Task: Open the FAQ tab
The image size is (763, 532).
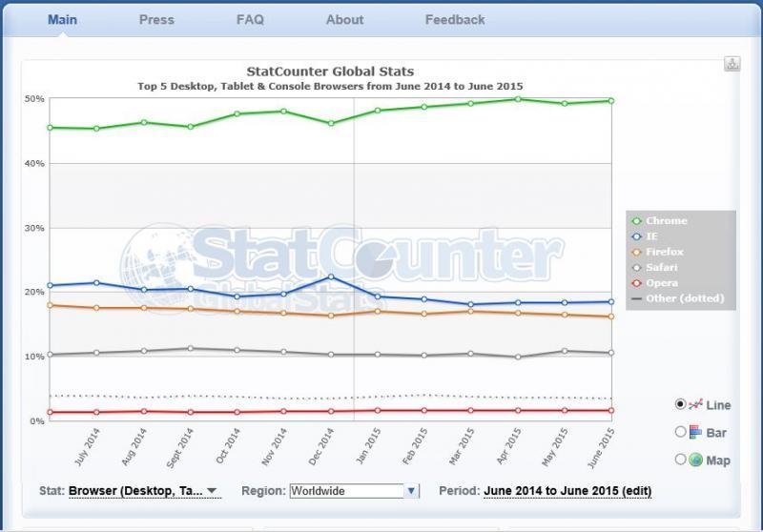Action: (x=251, y=19)
